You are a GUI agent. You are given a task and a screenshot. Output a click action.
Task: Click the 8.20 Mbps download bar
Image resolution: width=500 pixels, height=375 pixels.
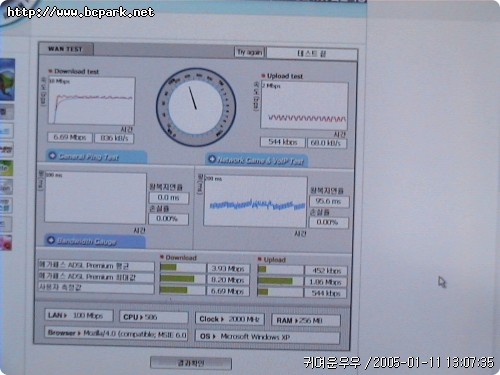coord(183,279)
